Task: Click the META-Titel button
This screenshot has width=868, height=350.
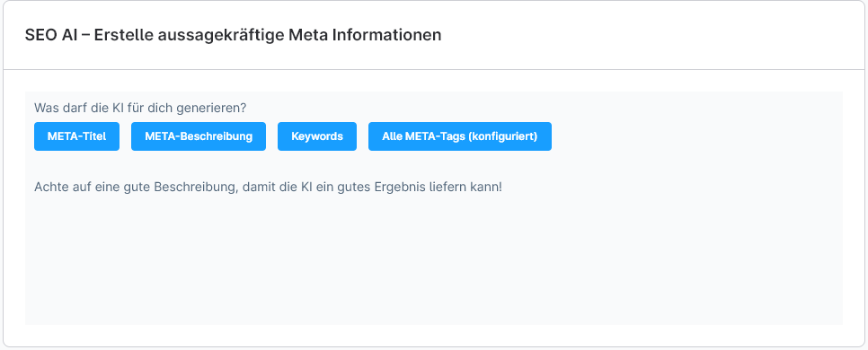Action: click(x=76, y=136)
